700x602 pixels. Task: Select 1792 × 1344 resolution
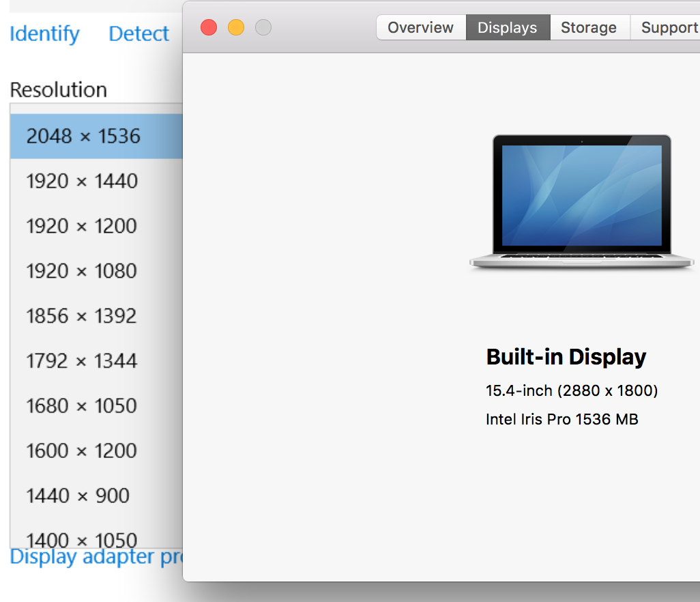(x=96, y=361)
